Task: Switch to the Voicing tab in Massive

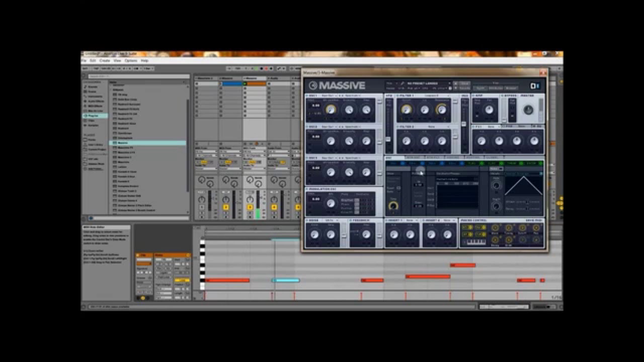Action: click(454, 158)
